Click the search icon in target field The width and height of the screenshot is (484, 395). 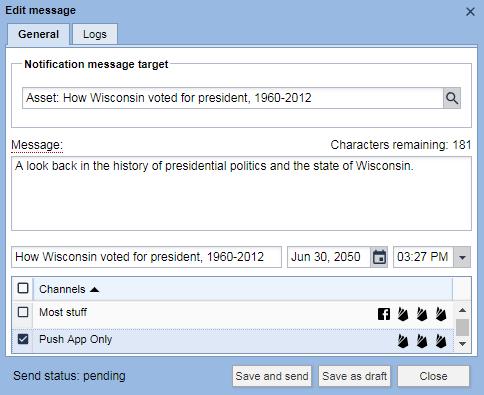click(x=452, y=98)
